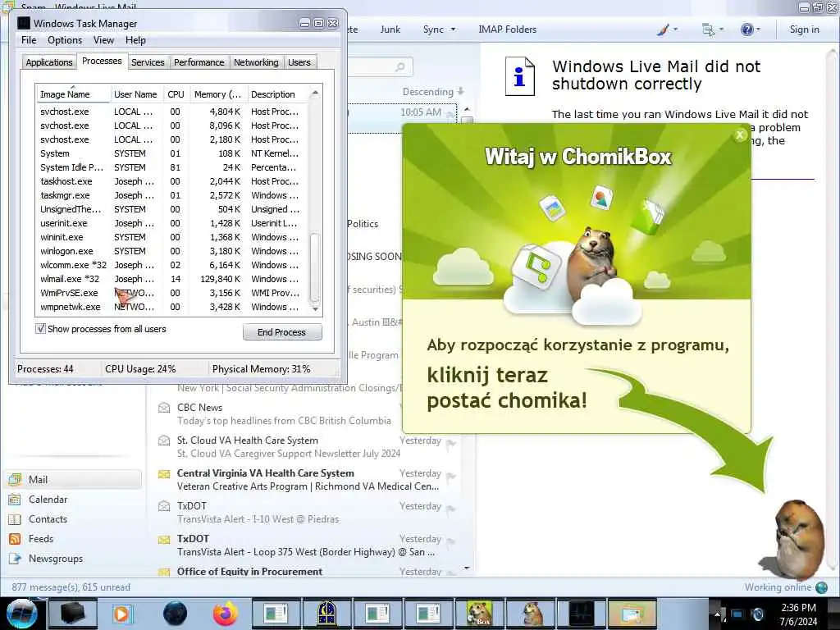Click the process list scroll-down arrow
The height and width of the screenshot is (630, 840).
[315, 309]
